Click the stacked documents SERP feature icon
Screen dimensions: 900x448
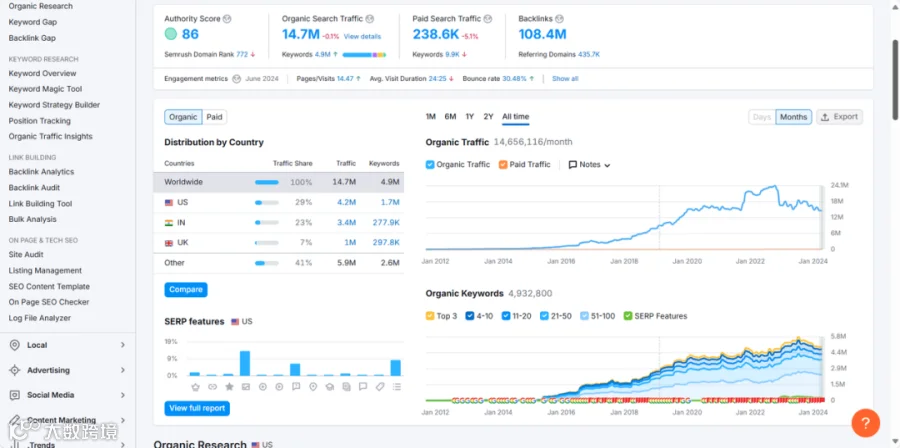346,387
